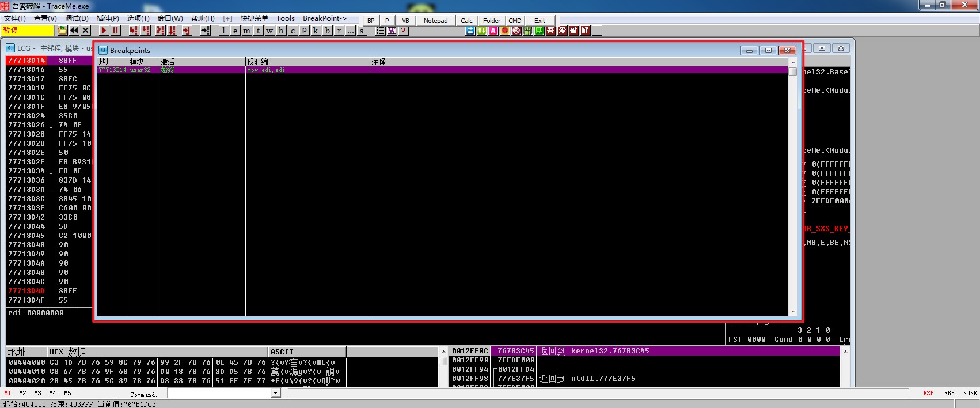Select ESP stack tracking mode
Viewport: 980px width, 408px height.
pos(928,393)
